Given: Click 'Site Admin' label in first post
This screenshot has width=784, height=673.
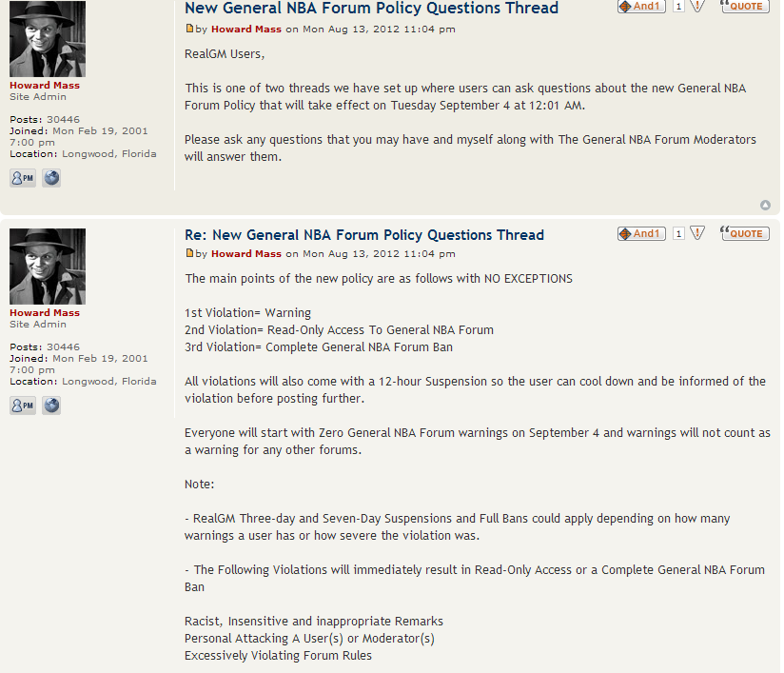Looking at the screenshot, I should 38,96.
